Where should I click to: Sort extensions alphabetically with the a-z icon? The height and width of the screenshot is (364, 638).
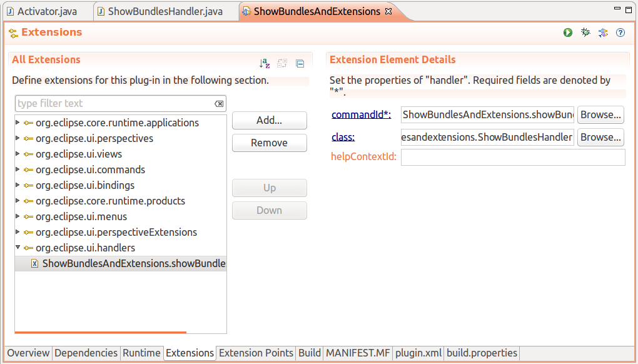pyautogui.click(x=265, y=63)
